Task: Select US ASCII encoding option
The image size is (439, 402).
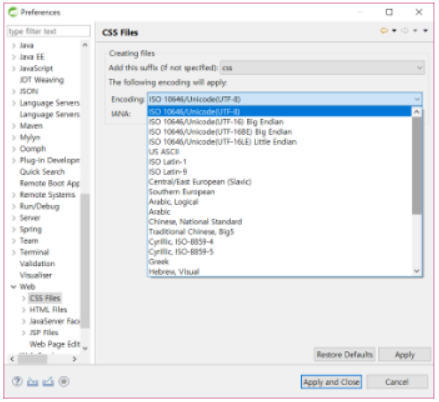Action: (x=279, y=152)
